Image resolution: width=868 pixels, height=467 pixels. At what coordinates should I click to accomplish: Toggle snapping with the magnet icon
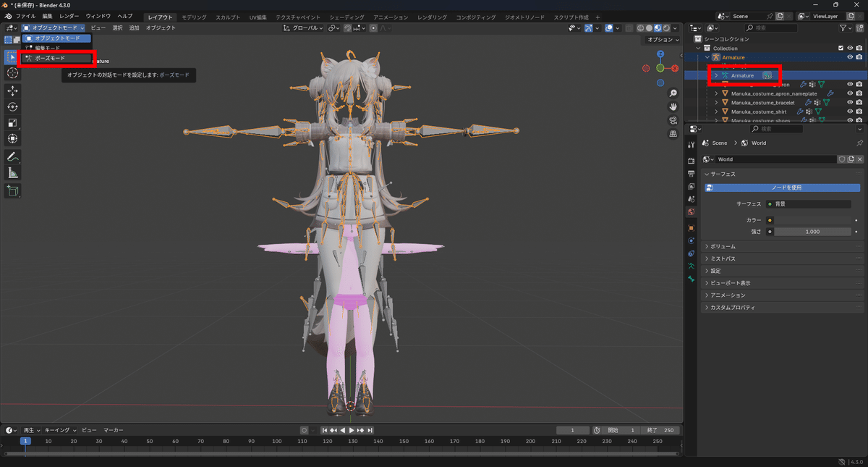tap(347, 28)
